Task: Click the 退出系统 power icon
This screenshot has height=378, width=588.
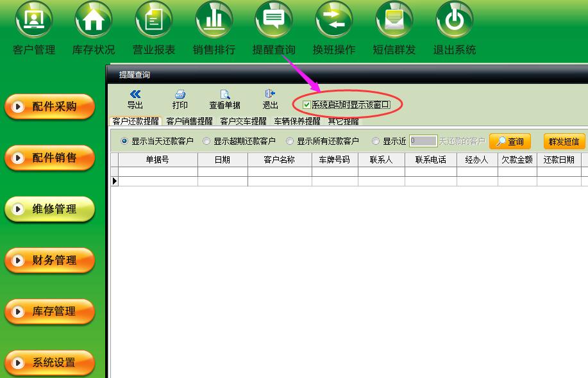Action: pos(455,19)
